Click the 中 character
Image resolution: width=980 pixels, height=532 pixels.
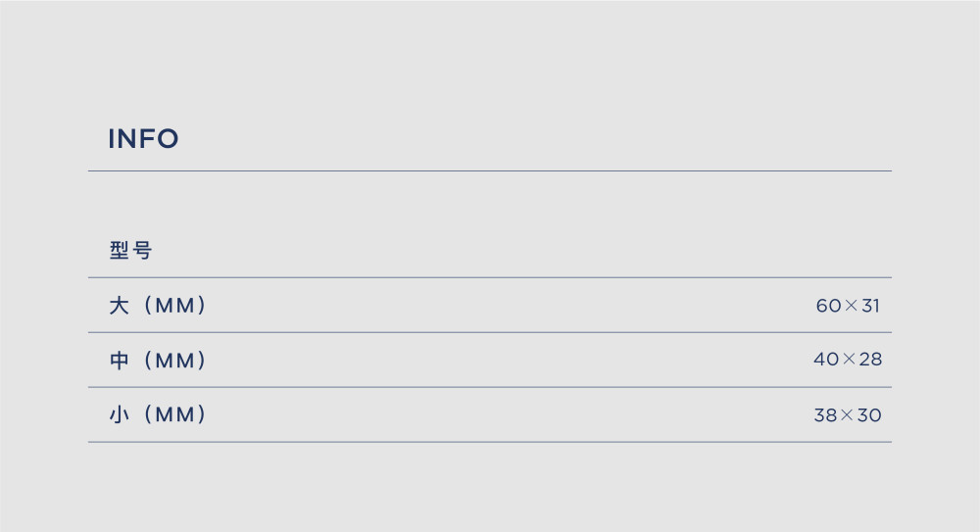[x=119, y=361]
